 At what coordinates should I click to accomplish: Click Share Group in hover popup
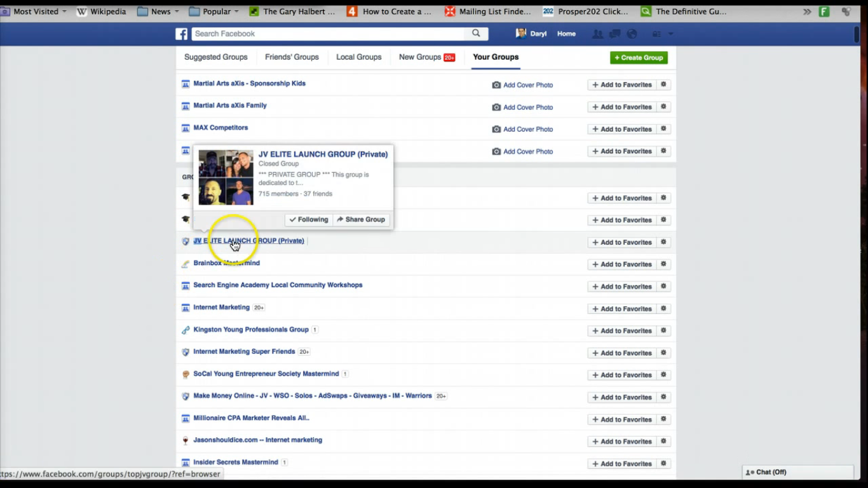click(x=361, y=219)
